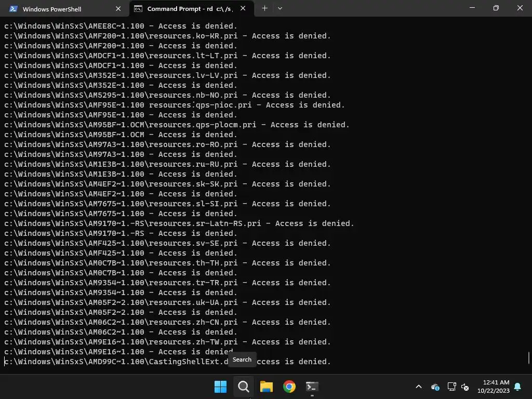The height and width of the screenshot is (399, 532).
Task: Click the resources.ko-KR.pri output line
Action: point(167,36)
